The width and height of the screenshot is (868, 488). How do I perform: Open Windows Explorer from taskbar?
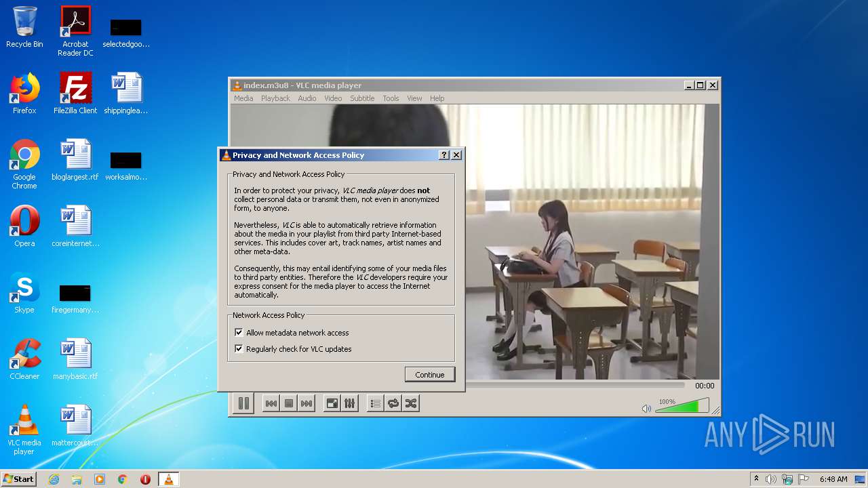click(x=77, y=479)
